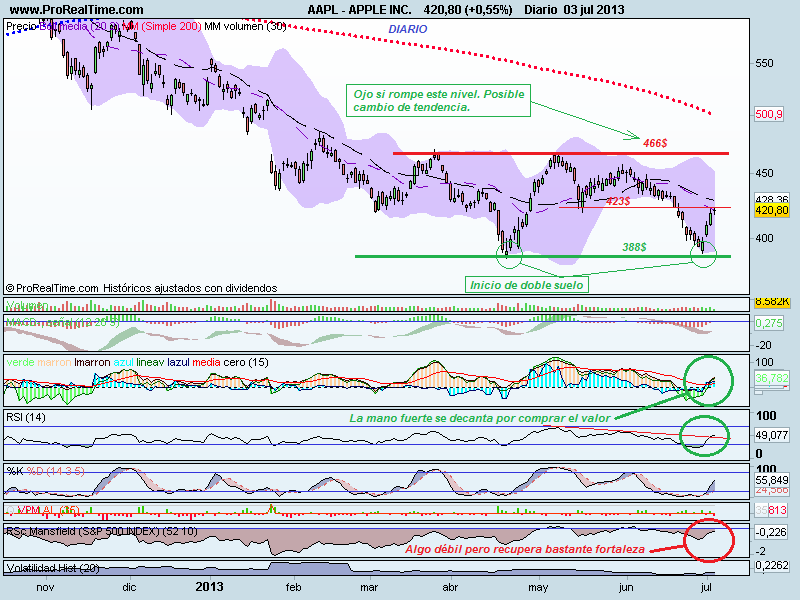Select the thick red 466 resistance line

pyautogui.click(x=561, y=153)
